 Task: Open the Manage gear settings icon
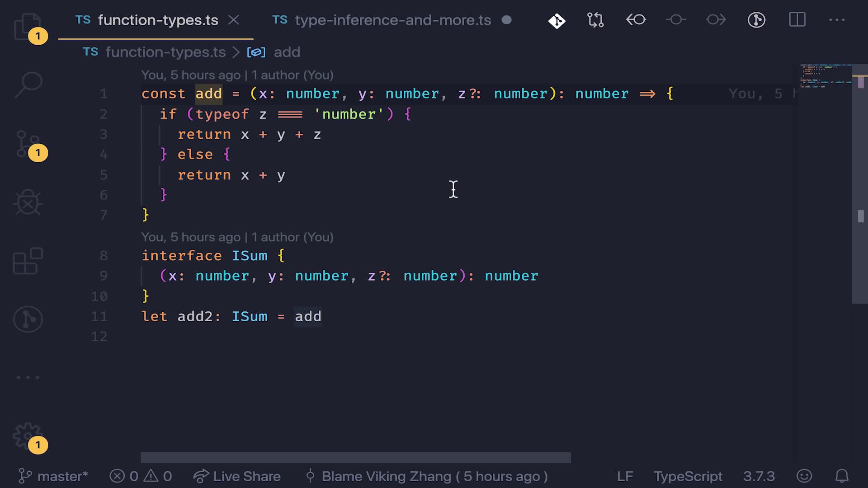[27, 436]
